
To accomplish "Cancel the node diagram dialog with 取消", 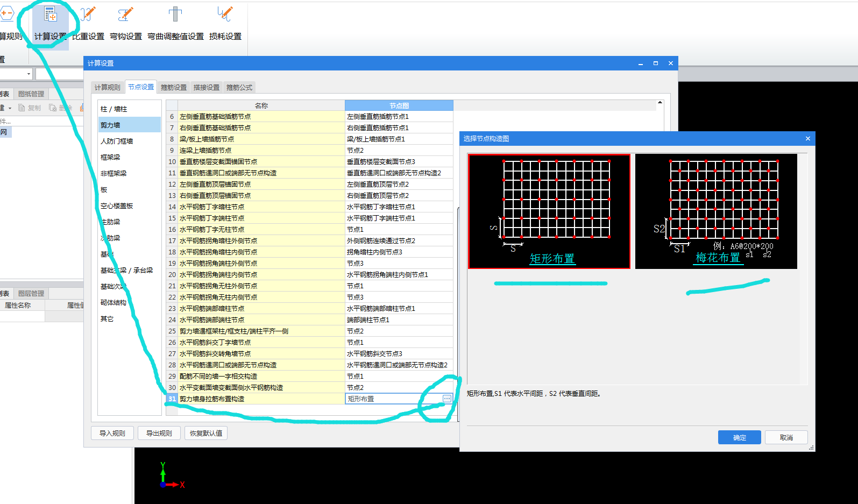I will [x=786, y=437].
